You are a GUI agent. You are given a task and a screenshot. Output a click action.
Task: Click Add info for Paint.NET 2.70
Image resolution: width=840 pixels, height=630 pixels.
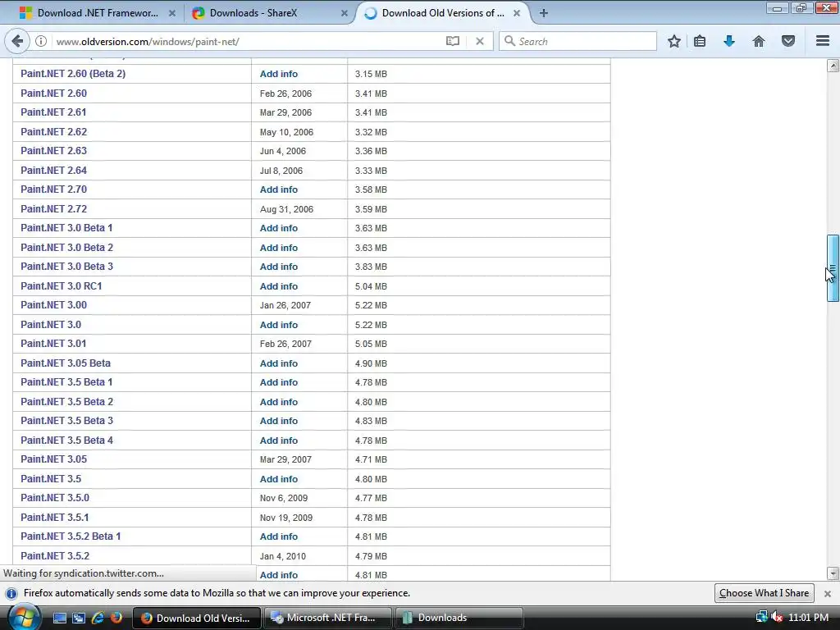[x=279, y=189]
